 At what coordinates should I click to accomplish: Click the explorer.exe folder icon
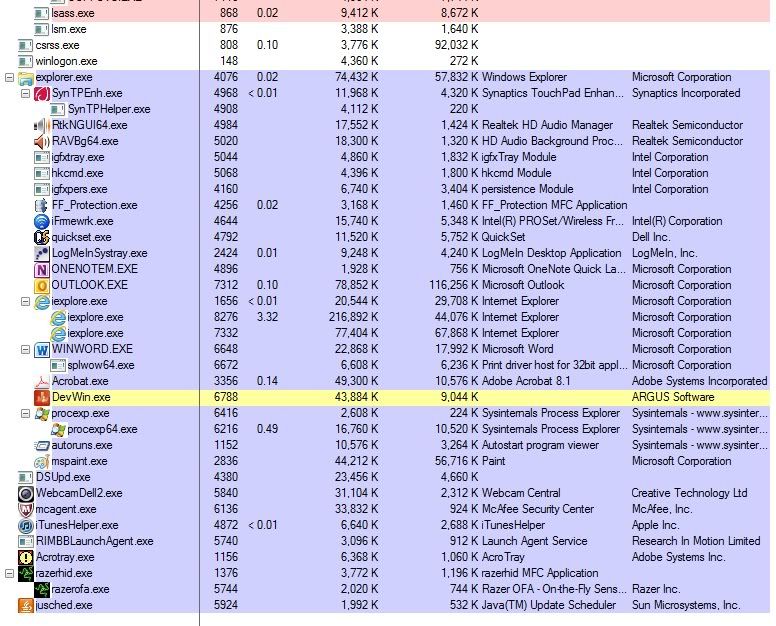point(25,78)
